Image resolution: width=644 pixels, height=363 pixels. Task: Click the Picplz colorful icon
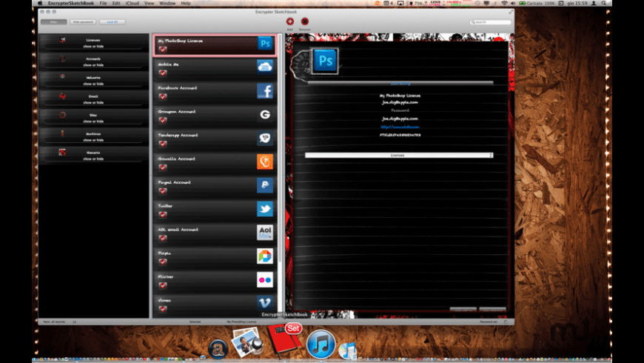(265, 256)
